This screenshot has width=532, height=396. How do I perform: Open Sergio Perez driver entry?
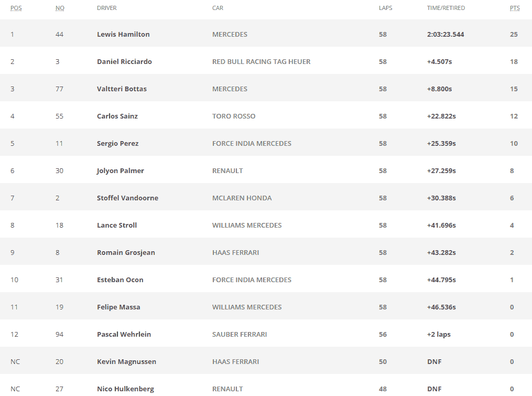(118, 143)
